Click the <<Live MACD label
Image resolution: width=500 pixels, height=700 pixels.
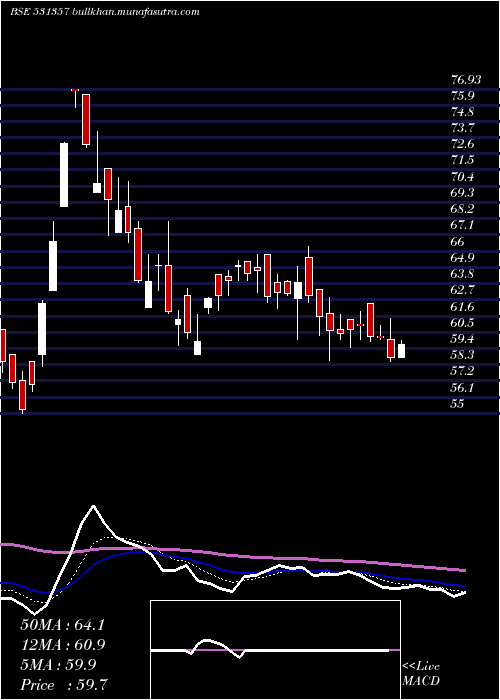421,674
